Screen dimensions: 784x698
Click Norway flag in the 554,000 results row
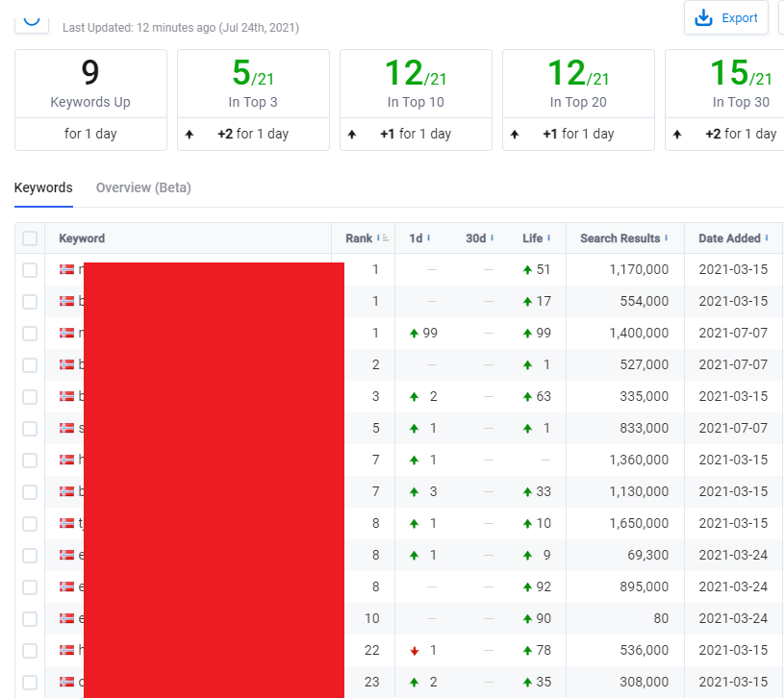[66, 301]
